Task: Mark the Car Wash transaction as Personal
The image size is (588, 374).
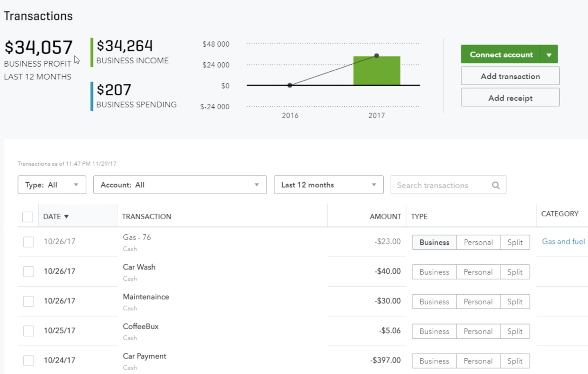Action: (478, 272)
